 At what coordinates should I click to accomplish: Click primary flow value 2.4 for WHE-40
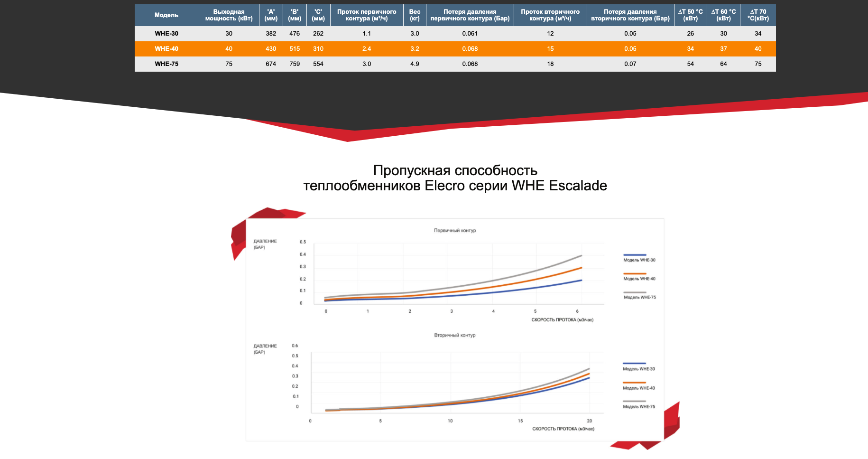(x=367, y=49)
